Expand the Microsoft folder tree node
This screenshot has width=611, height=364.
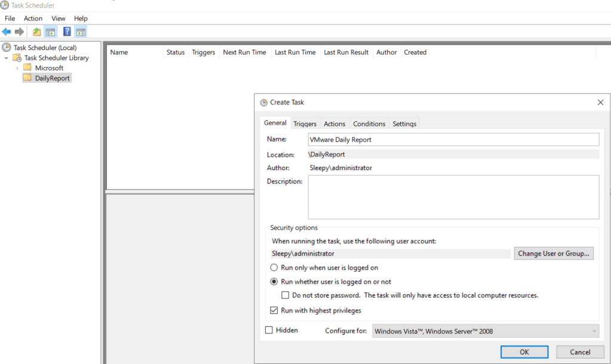click(17, 68)
